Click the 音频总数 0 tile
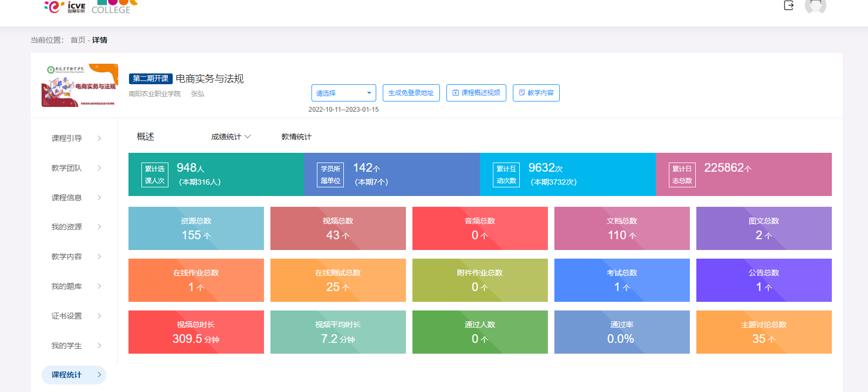The image size is (868, 392). tap(480, 228)
